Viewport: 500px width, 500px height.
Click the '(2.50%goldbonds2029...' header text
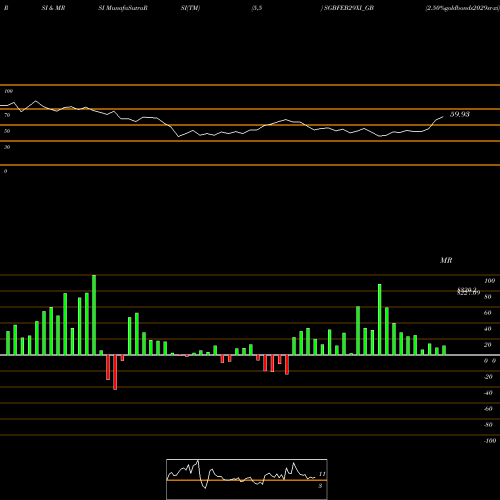coord(462,8)
